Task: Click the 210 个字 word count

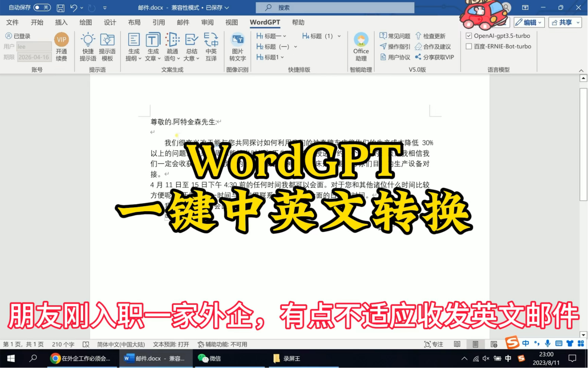Action: (x=63, y=345)
